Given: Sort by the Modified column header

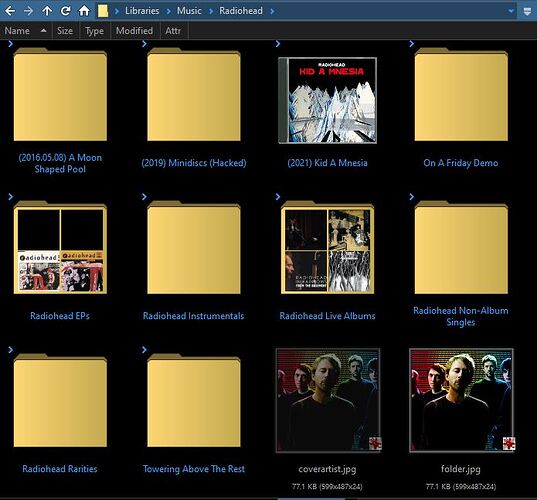Looking at the screenshot, I should (134, 31).
